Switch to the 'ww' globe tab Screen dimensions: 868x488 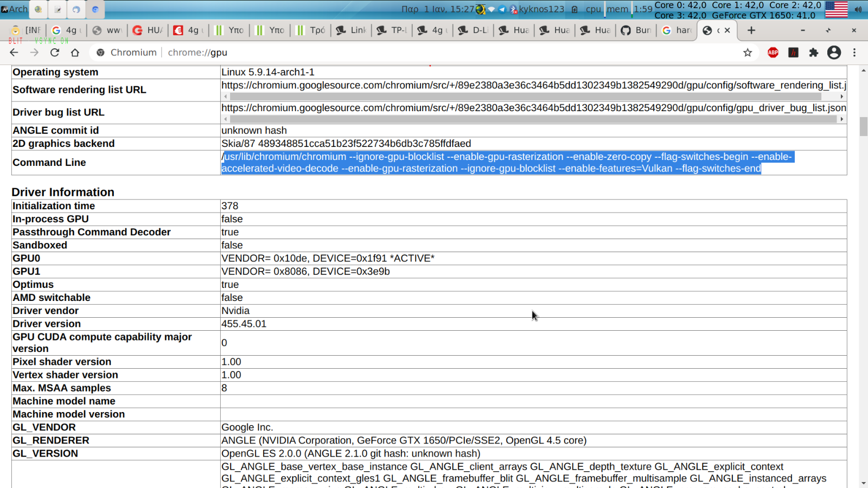pos(107,30)
